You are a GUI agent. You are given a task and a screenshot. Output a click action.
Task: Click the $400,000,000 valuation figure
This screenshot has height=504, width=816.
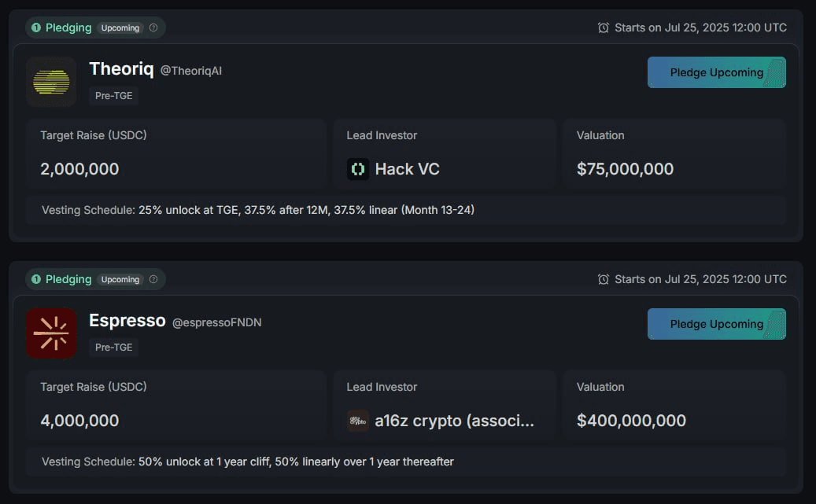click(631, 421)
